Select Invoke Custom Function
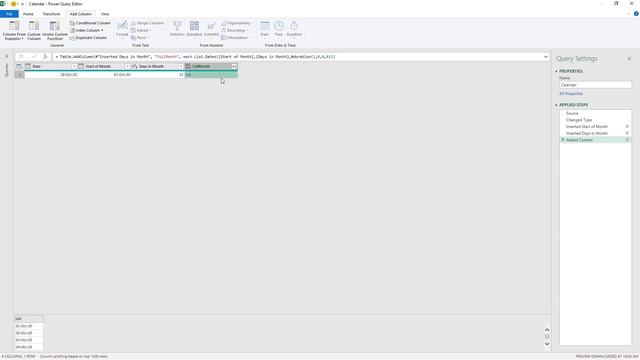This screenshot has height=360, width=640. click(x=55, y=31)
